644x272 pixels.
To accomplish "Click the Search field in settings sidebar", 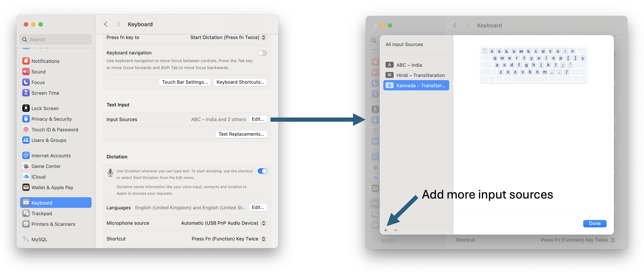I will 56,39.
